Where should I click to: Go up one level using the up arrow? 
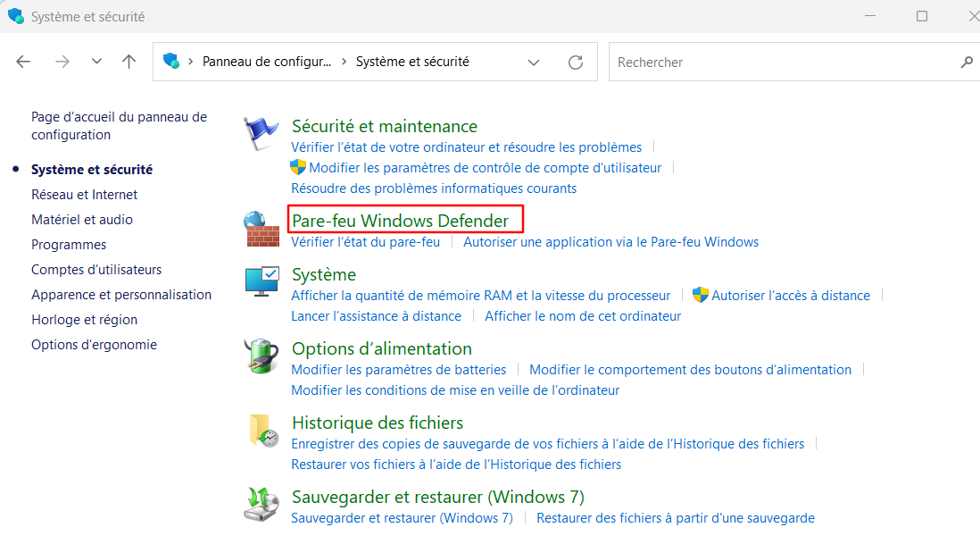129,62
